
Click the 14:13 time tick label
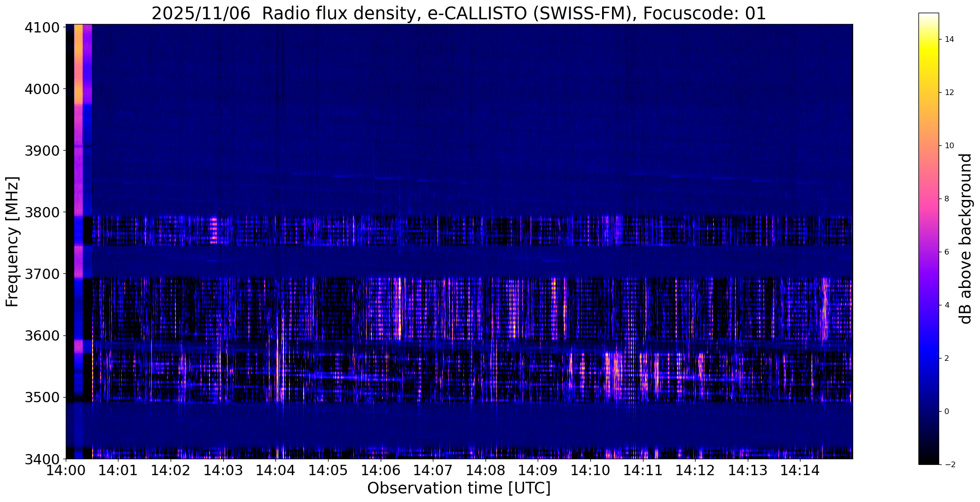coord(748,470)
